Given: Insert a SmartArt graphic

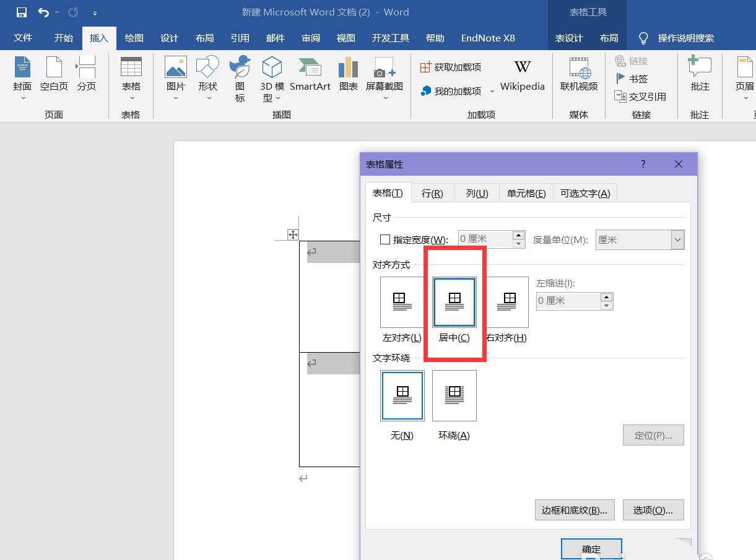Looking at the screenshot, I should tap(310, 74).
